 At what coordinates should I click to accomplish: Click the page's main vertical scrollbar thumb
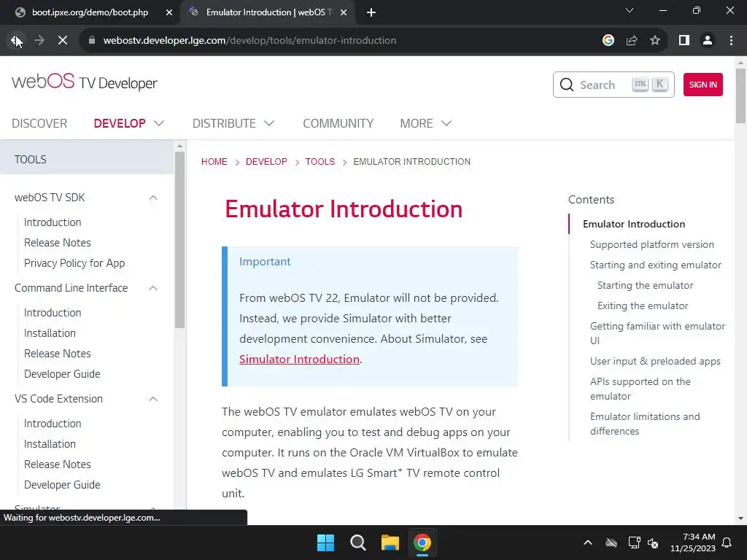pos(740,96)
